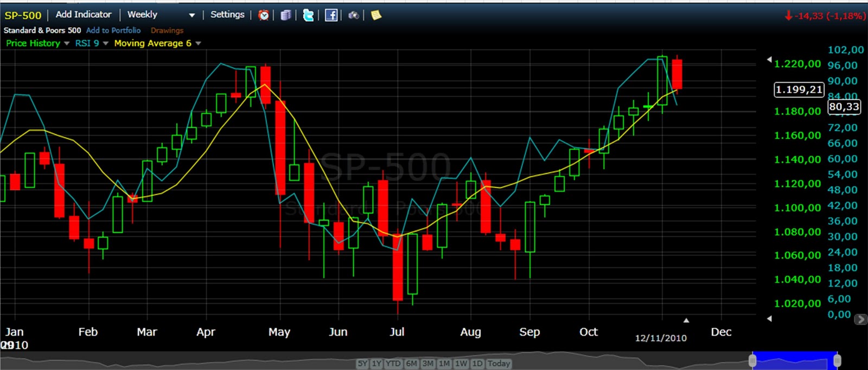The image size is (868, 370).
Task: Open the alarm clock alert icon
Action: (x=264, y=15)
